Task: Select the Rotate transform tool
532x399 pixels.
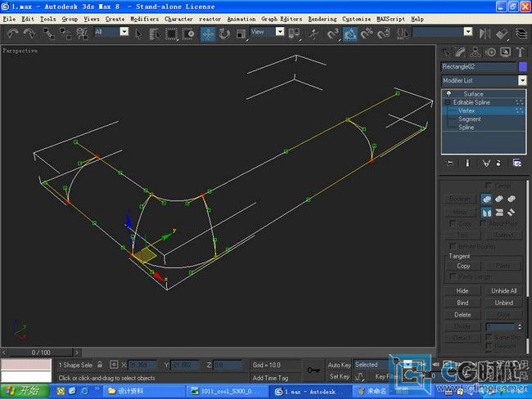Action: (224, 34)
